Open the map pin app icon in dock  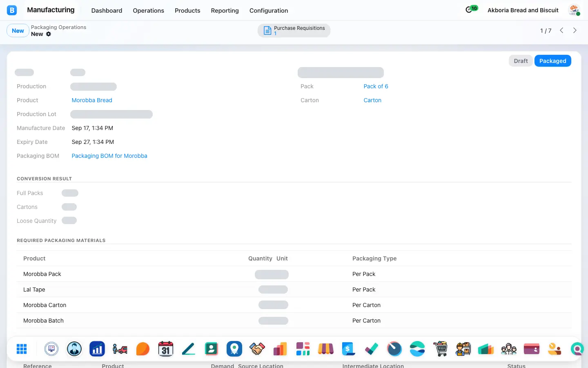tap(234, 349)
